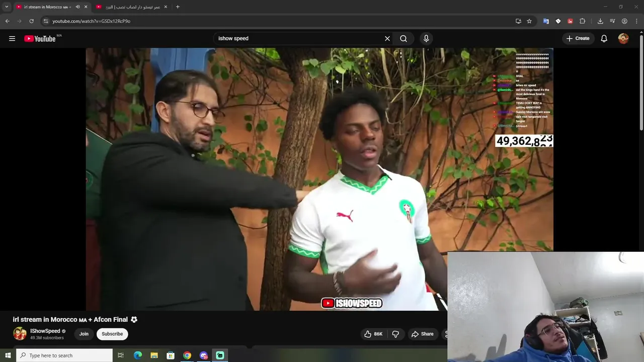Launch Microsoft Edge from taskbar

[x=138, y=355]
